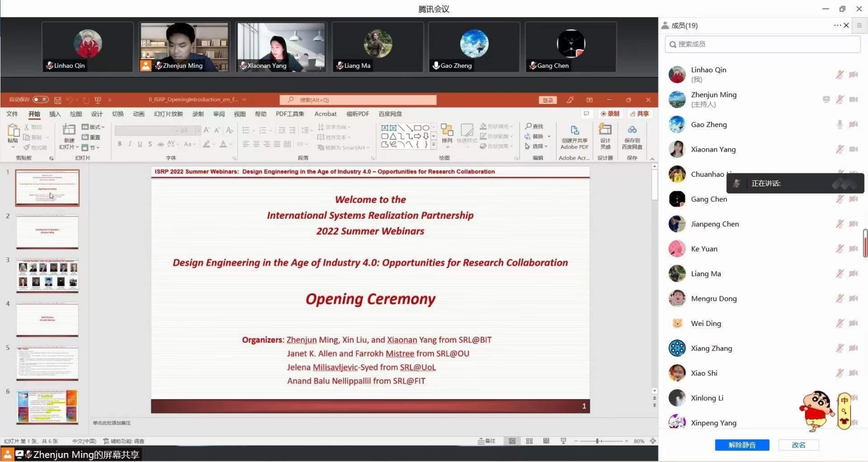Select slide 3 thumbnail with member photos

pyautogui.click(x=48, y=276)
